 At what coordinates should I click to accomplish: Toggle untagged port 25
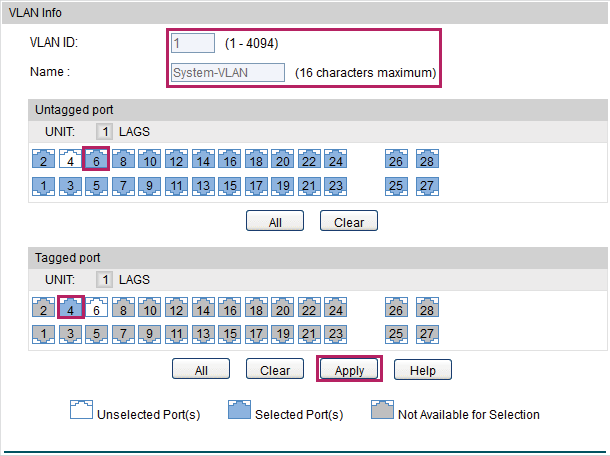(x=396, y=186)
